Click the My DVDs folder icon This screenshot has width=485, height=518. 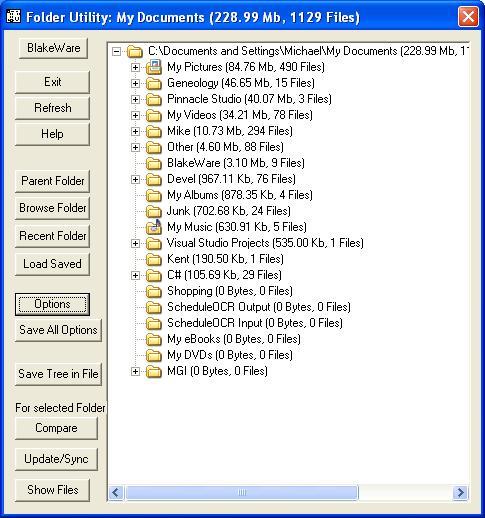coord(154,355)
